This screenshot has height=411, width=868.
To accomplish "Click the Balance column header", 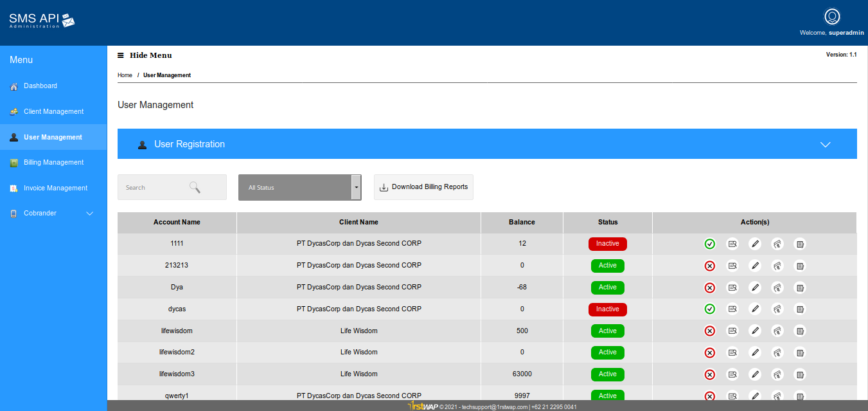I will pyautogui.click(x=522, y=222).
